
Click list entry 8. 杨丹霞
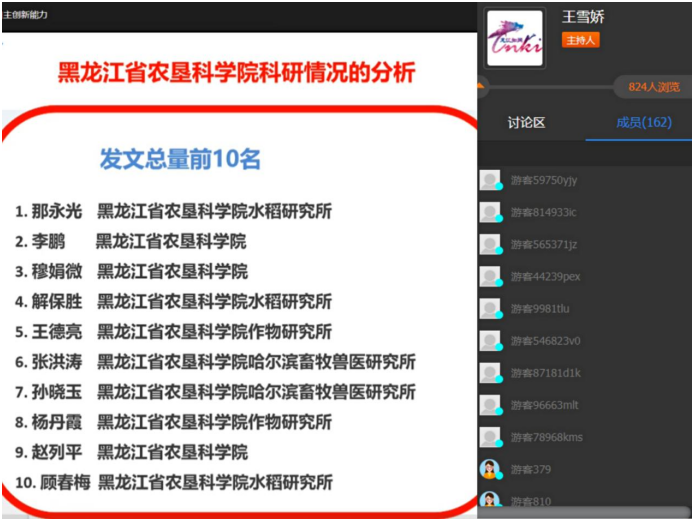point(174,422)
